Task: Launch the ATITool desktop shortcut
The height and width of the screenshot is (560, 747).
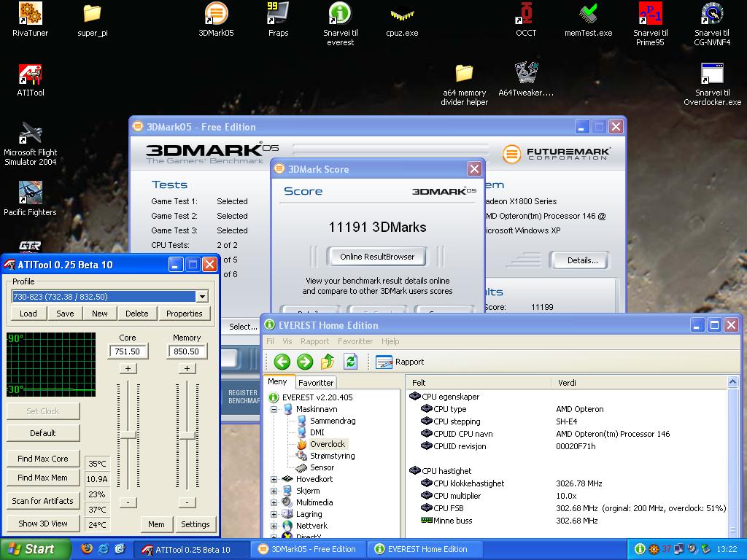Action: pos(30,80)
